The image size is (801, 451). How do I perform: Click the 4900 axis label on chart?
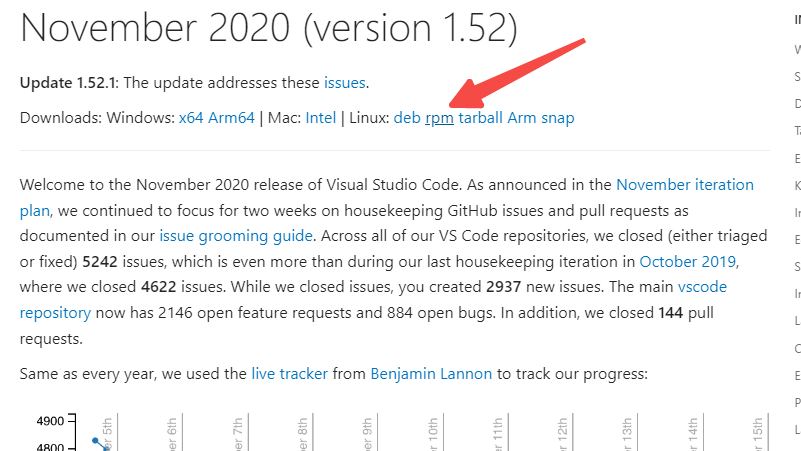tap(50, 421)
